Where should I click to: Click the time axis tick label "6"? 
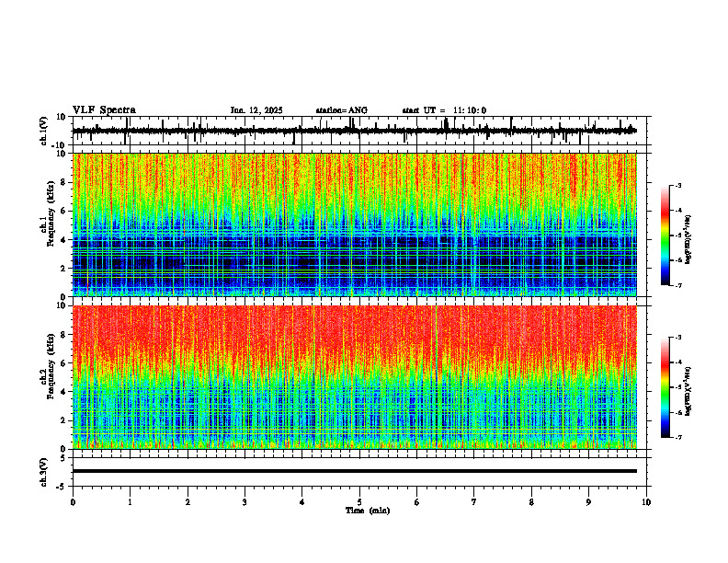[417, 502]
